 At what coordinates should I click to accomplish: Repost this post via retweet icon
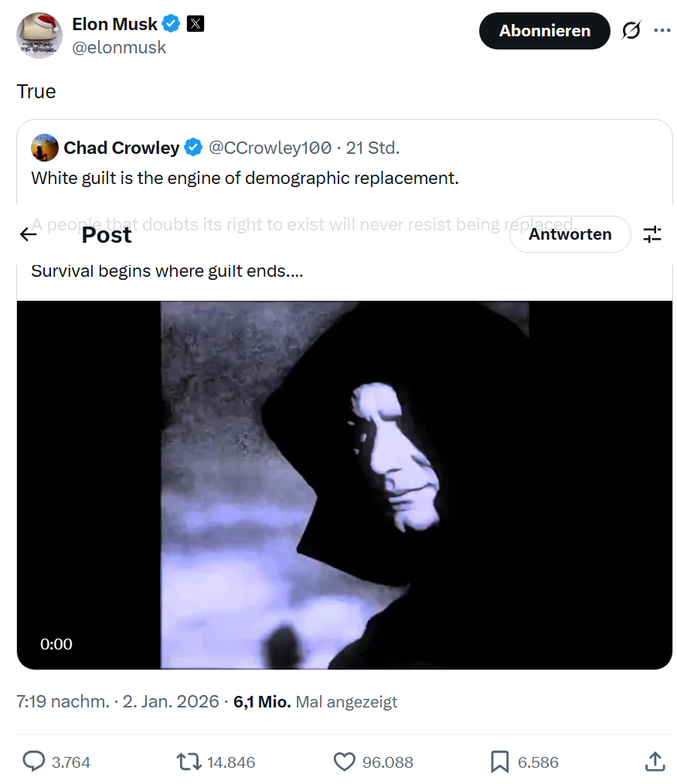(188, 762)
